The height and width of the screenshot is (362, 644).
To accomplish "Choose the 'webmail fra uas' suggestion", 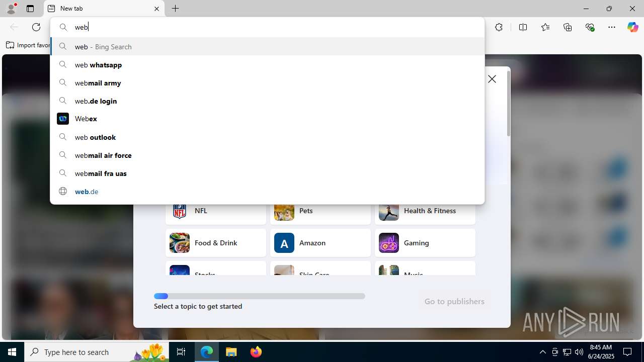I will pyautogui.click(x=267, y=173).
